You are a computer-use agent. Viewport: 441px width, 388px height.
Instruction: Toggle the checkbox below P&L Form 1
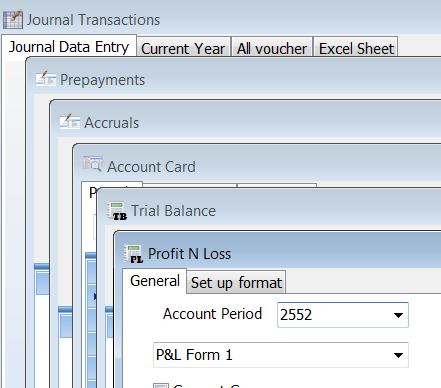(161, 386)
